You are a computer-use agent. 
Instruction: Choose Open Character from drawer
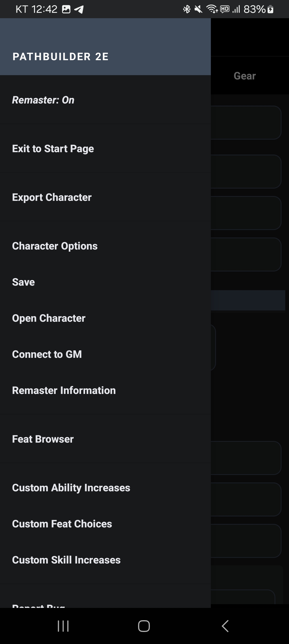49,318
